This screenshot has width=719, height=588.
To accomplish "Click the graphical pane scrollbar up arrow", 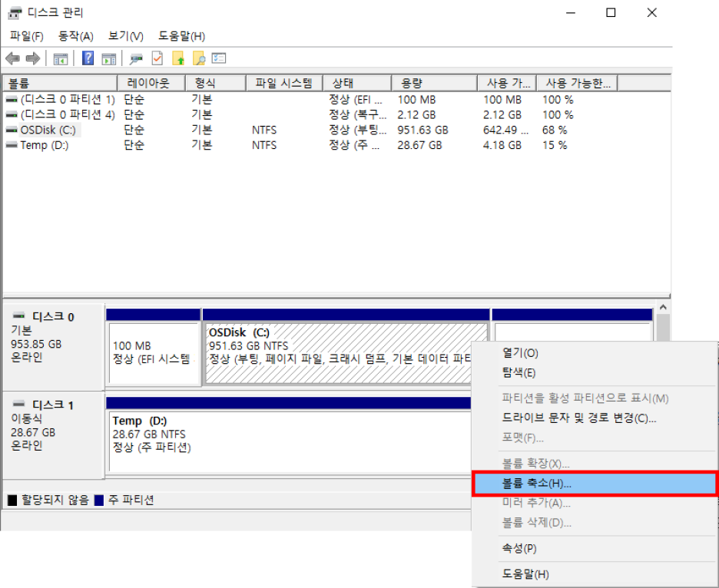I will (663, 308).
